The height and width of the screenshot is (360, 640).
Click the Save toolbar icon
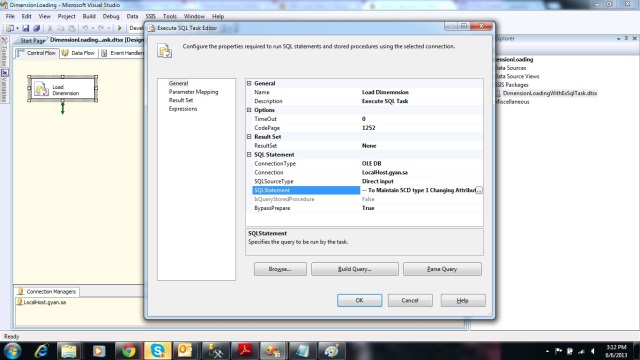pos(26,28)
